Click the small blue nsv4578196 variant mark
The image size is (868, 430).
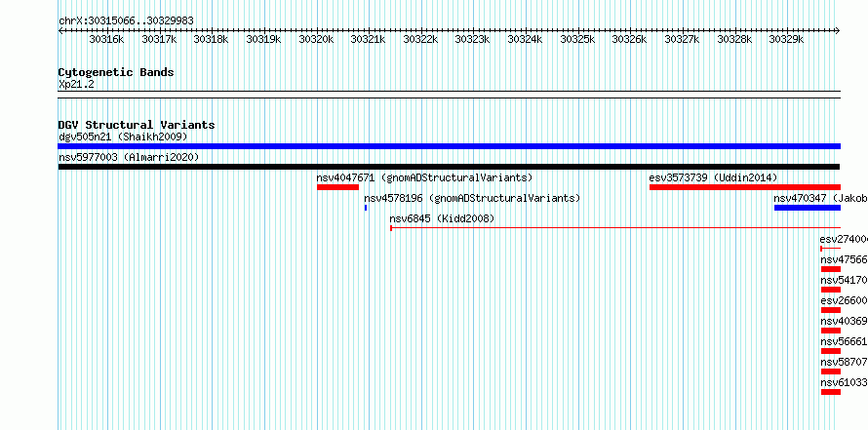pos(366,208)
